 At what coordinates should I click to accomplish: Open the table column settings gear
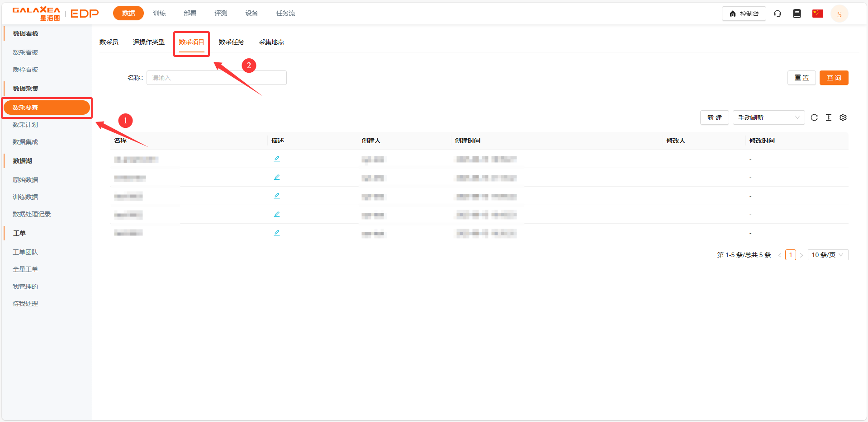843,117
